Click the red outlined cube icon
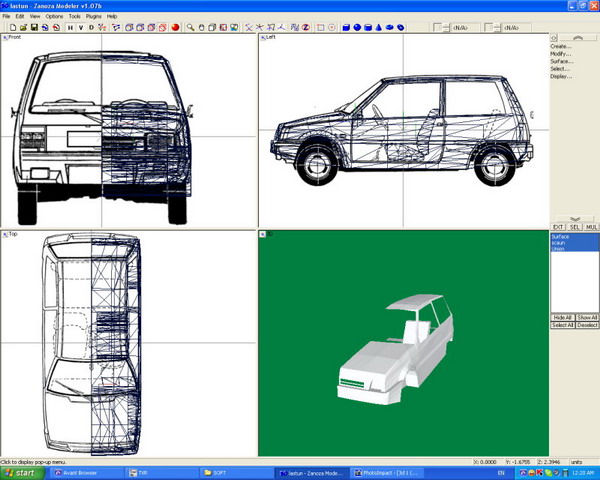The width and height of the screenshot is (600, 480). point(163,28)
